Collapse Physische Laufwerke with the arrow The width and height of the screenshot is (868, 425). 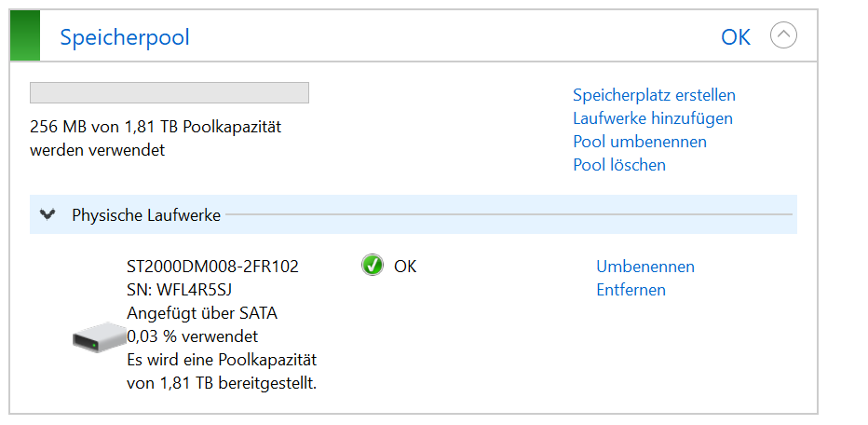47,215
